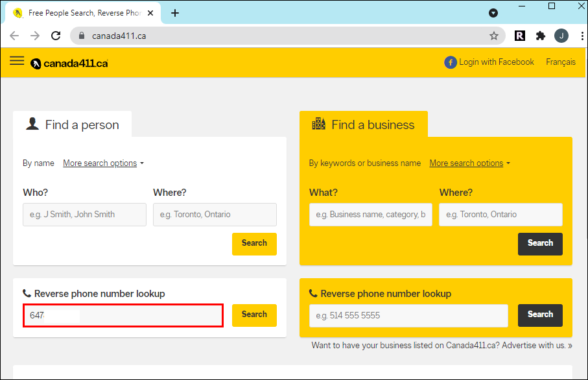Open the Chrome three-dot menu
This screenshot has height=380, width=588.
(x=582, y=36)
